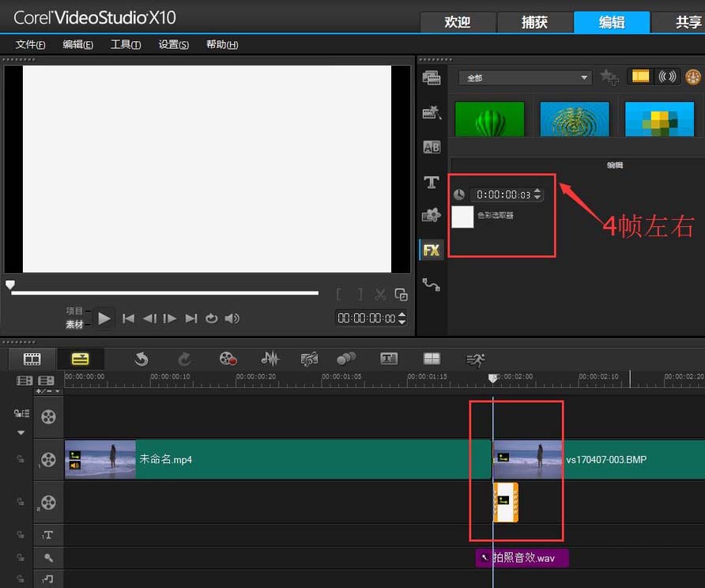
Task: Open the Record/Capture option icon
Action: tap(228, 359)
